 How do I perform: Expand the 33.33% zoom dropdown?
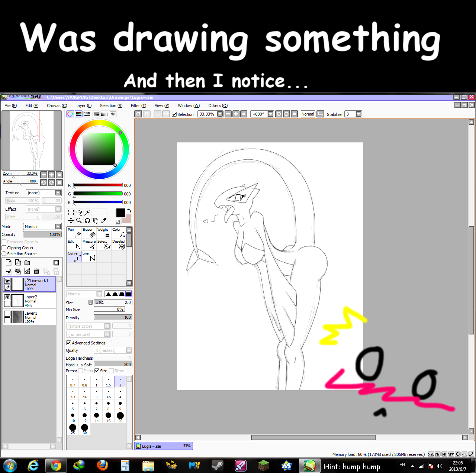[220, 114]
